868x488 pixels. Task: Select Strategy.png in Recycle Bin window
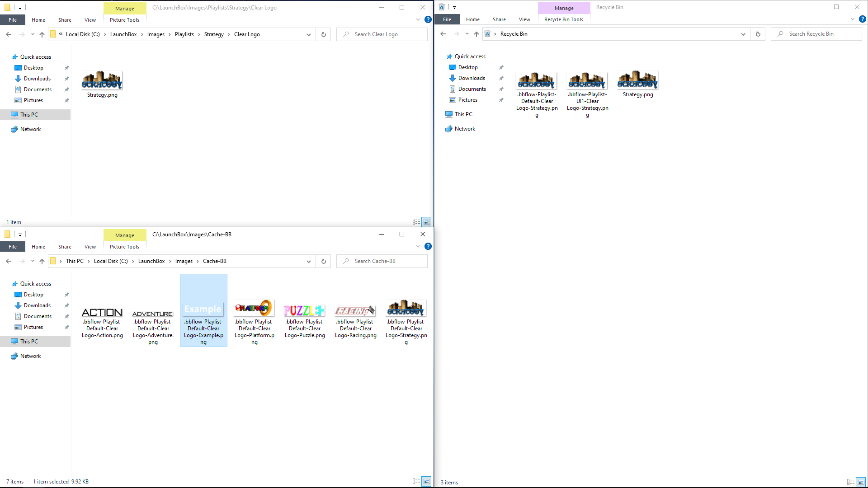(x=637, y=84)
